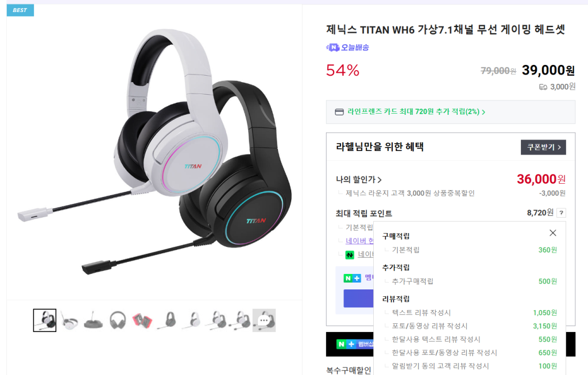Image resolution: width=588 pixels, height=375 pixels.
Task: Select the gray front-view headset thumbnail
Action: point(118,320)
